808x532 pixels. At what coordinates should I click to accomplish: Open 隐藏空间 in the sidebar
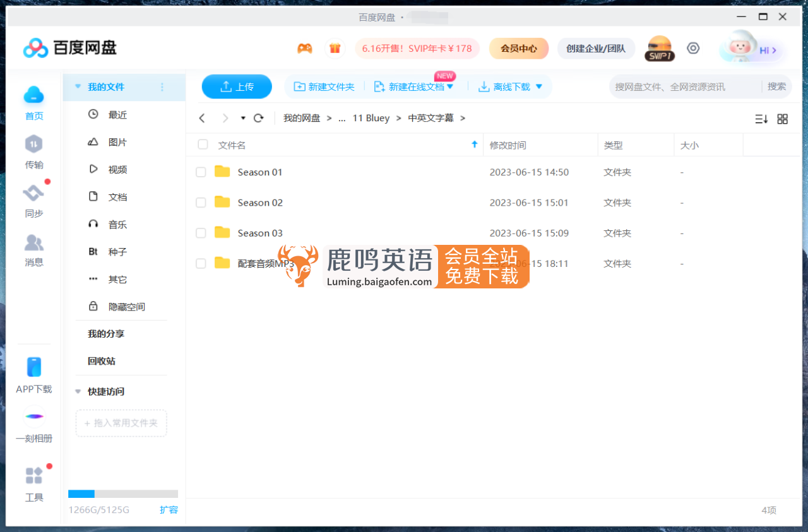coord(126,307)
